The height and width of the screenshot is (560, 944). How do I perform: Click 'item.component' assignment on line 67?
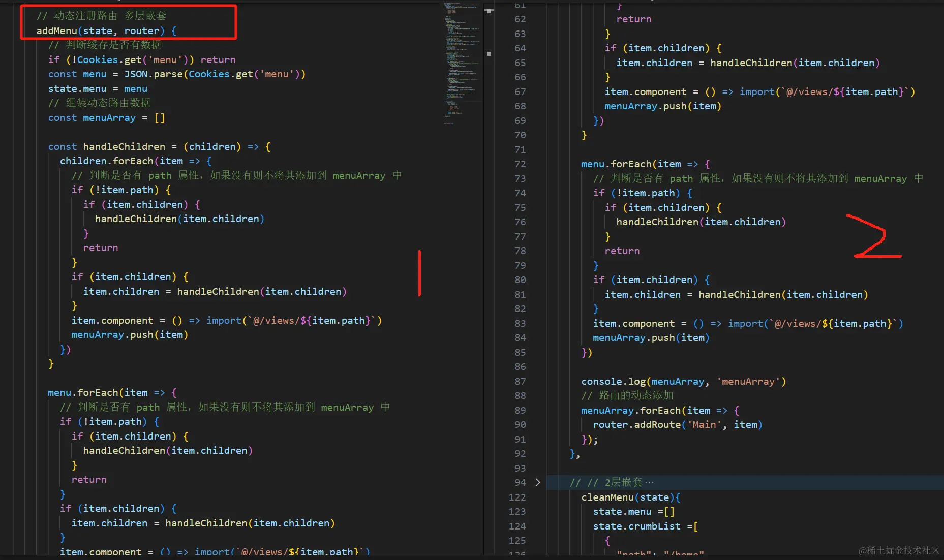tap(759, 92)
